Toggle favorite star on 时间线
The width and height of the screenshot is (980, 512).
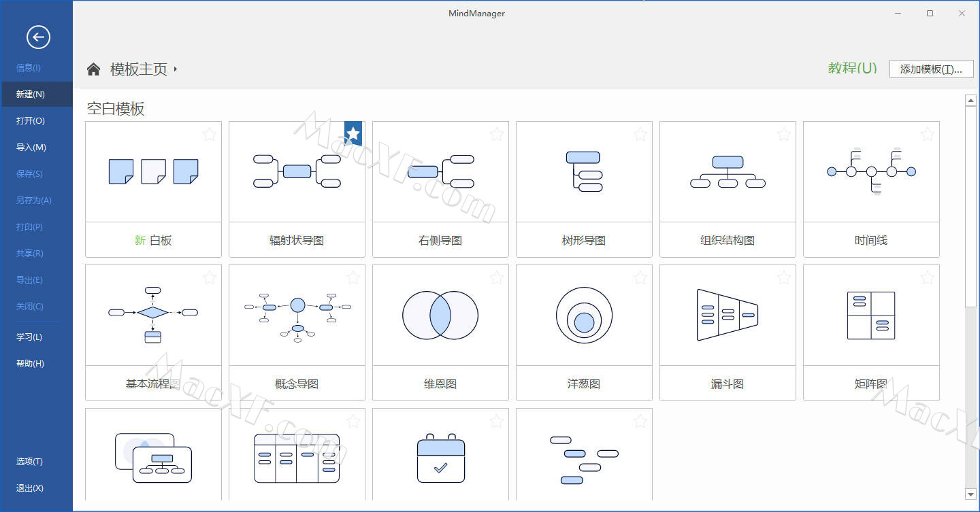click(x=928, y=134)
